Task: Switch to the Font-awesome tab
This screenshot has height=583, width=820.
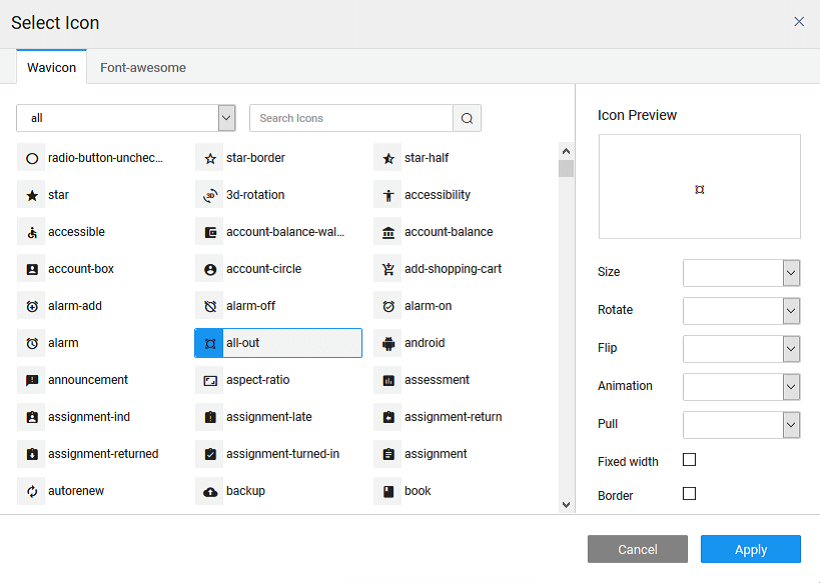Action: pos(143,68)
